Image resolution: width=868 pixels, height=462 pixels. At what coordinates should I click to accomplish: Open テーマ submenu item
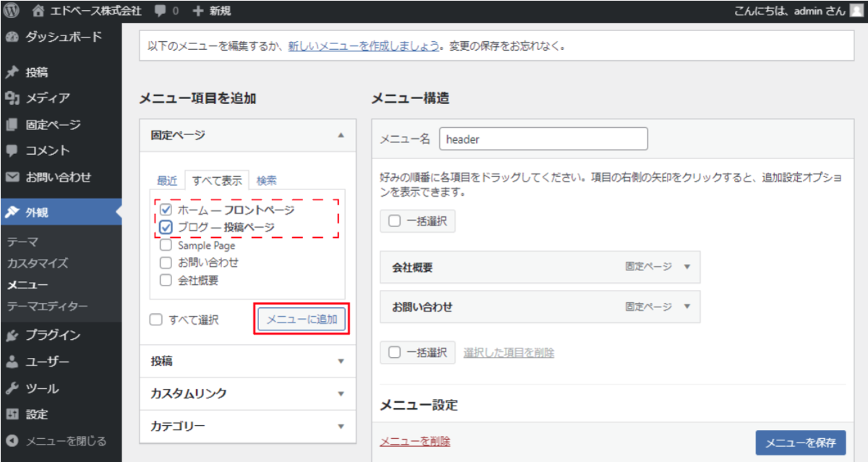pyautogui.click(x=22, y=242)
